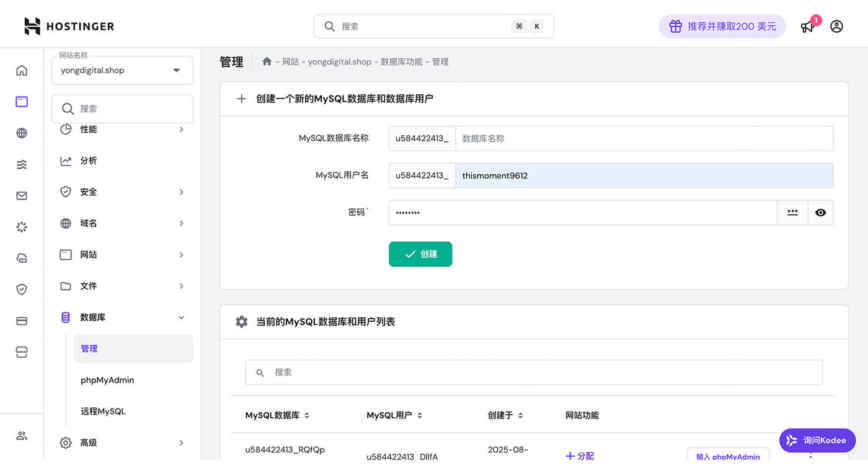Click magnifier icon in top search bar
The width and height of the screenshot is (868, 465).
click(x=330, y=26)
